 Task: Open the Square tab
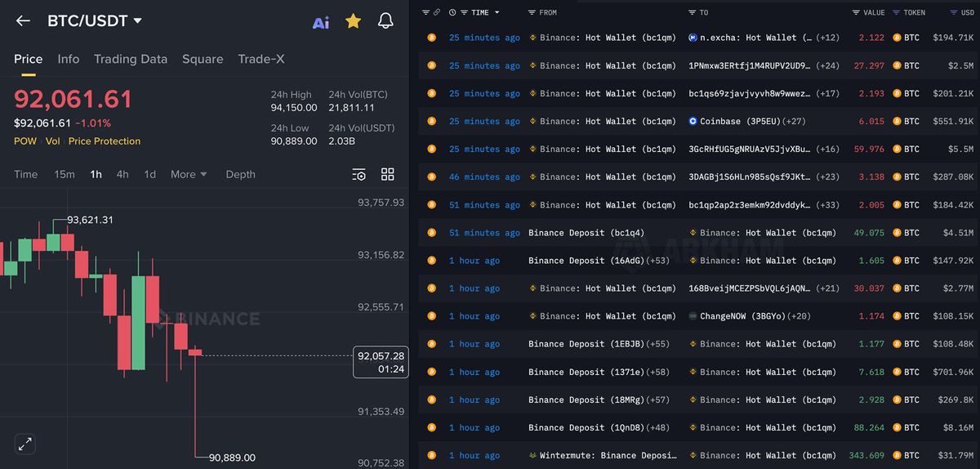pyautogui.click(x=203, y=59)
